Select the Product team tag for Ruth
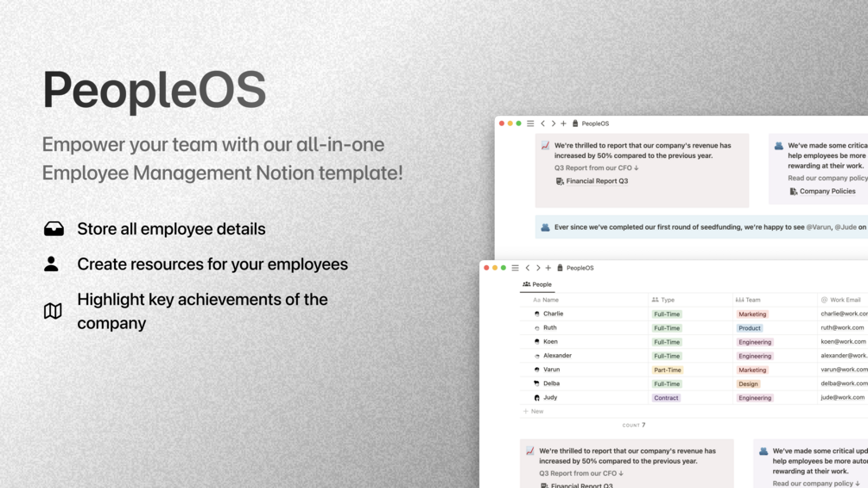The image size is (868, 488). [x=750, y=328]
